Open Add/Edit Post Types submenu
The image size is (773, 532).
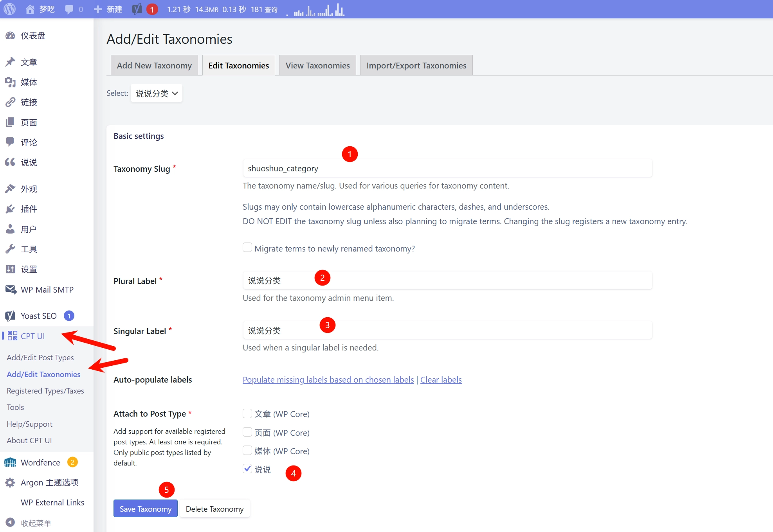40,358
